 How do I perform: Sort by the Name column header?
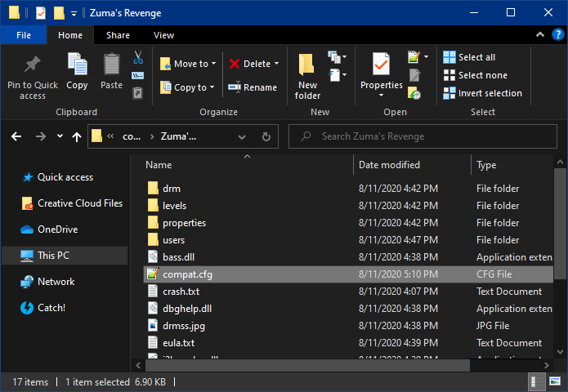246,165
